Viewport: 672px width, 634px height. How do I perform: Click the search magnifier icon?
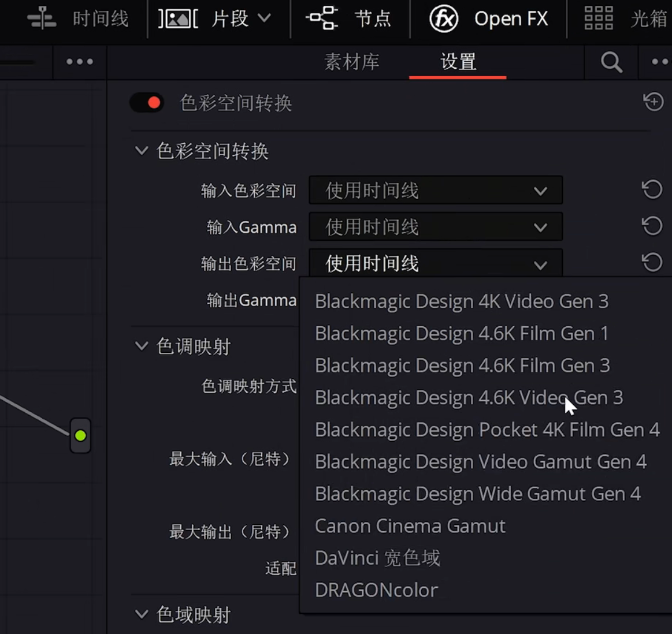point(611,62)
